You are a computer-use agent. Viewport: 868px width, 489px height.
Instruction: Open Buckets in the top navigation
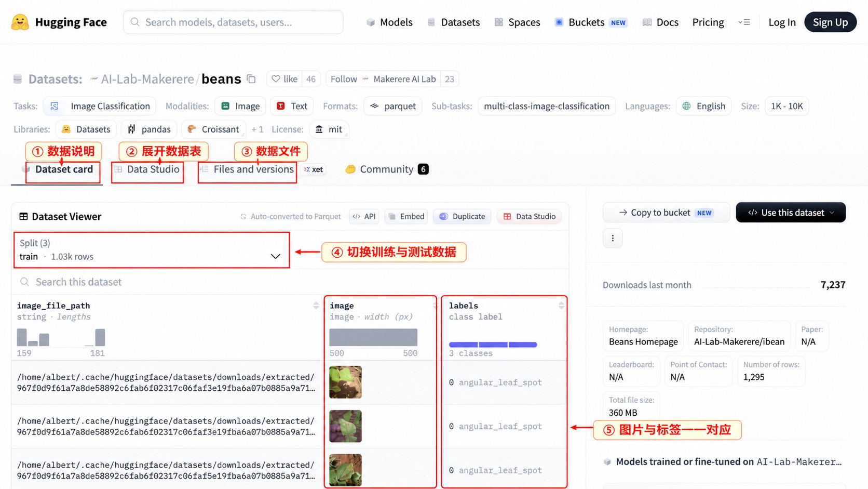(591, 22)
